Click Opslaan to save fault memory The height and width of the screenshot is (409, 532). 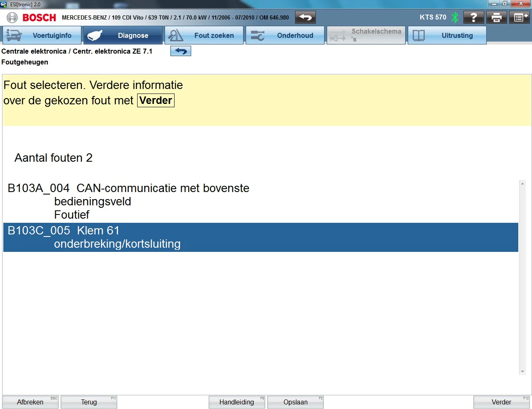(295, 402)
